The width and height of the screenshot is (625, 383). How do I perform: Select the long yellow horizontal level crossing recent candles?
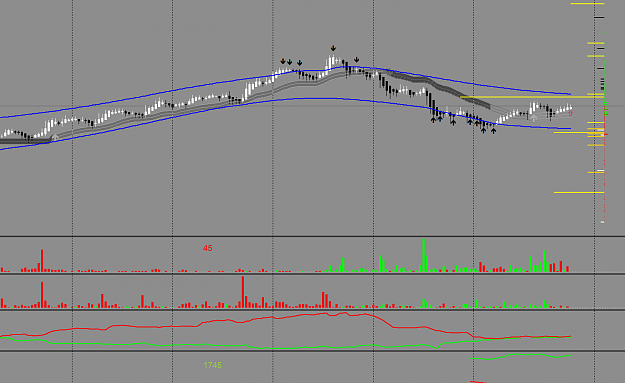[x=533, y=97]
